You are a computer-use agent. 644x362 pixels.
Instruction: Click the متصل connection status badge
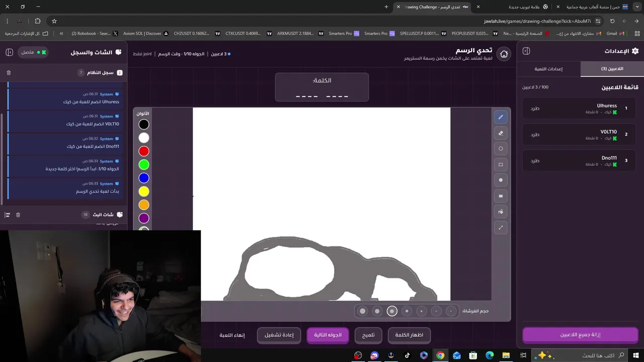click(33, 52)
